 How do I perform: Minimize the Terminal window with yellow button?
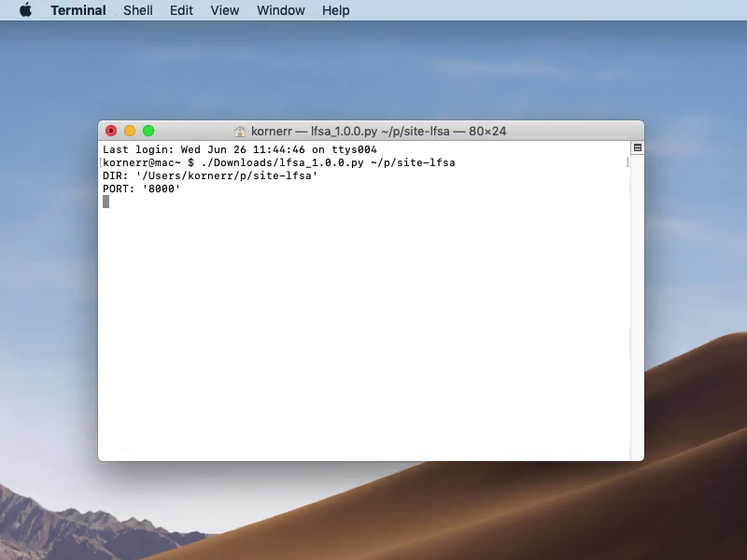tap(130, 132)
